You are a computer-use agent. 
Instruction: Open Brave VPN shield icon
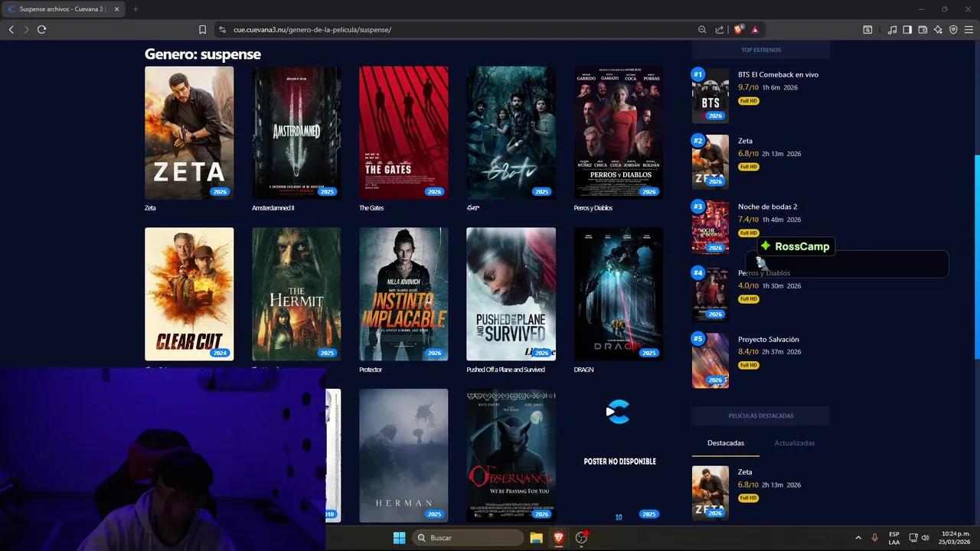click(953, 30)
